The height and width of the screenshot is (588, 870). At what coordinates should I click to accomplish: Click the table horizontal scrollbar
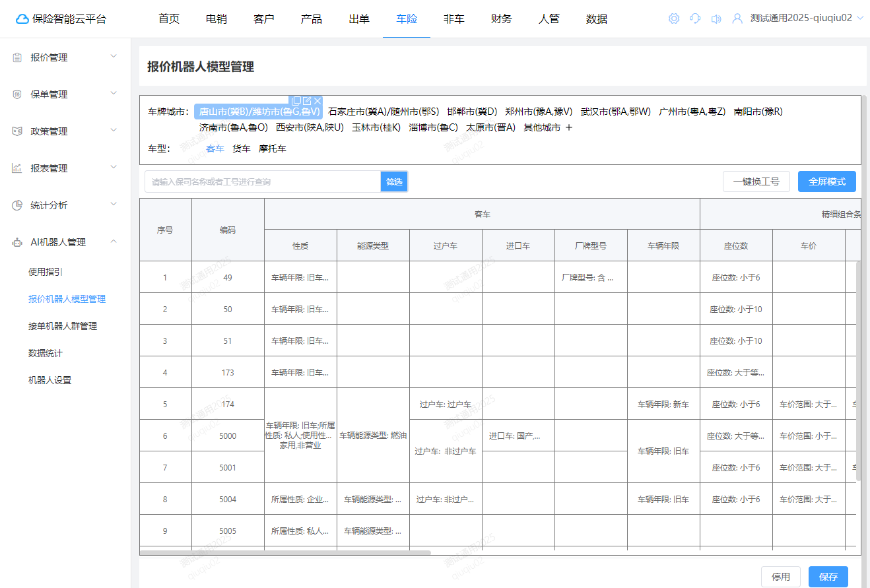point(285,552)
